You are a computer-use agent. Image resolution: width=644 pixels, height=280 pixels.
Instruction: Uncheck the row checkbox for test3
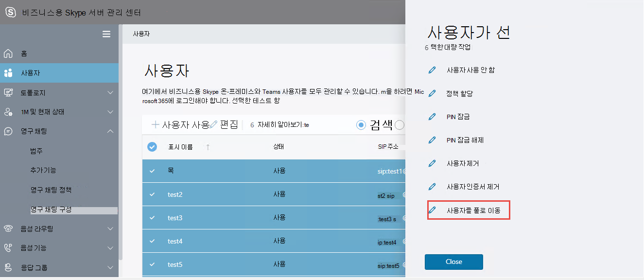pyautogui.click(x=152, y=218)
